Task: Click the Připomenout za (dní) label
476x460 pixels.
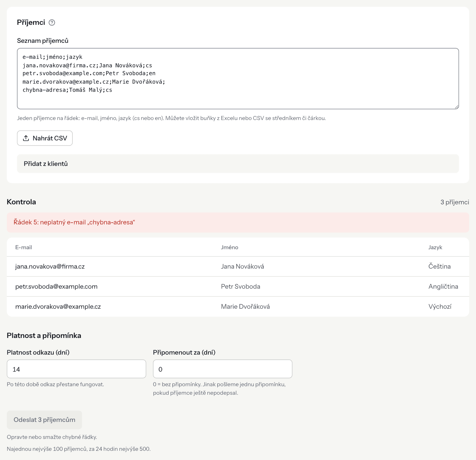Action: coord(184,353)
